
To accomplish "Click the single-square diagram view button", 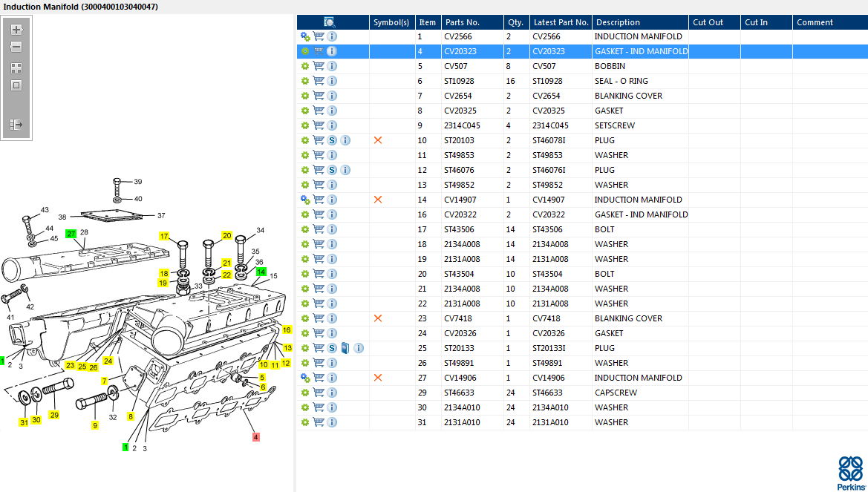I will click(x=16, y=85).
